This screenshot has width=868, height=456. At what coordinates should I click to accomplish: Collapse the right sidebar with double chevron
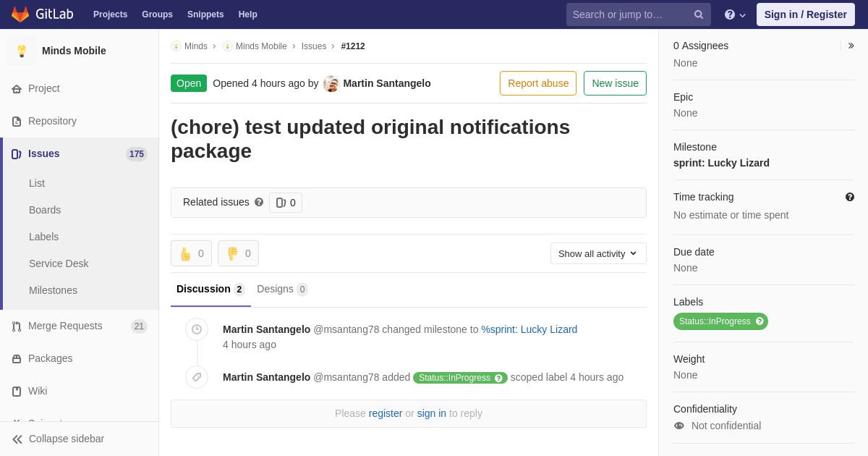[x=851, y=46]
